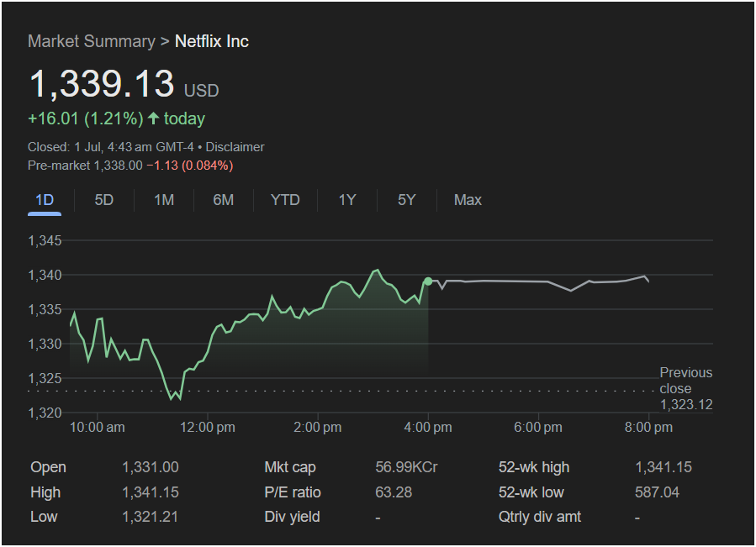Screen dimensions: 756x547
Task: Click the Pre-market 1,338.00 text
Action: (85, 166)
